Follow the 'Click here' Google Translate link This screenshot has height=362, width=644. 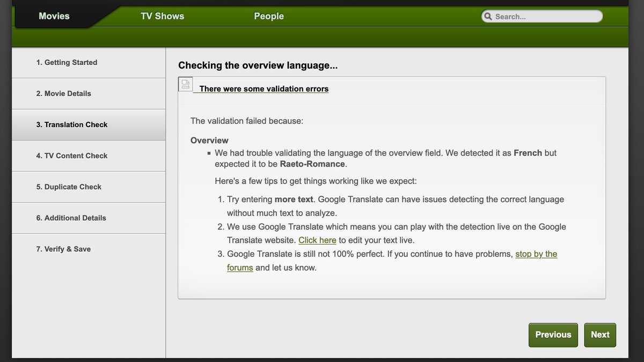(317, 240)
